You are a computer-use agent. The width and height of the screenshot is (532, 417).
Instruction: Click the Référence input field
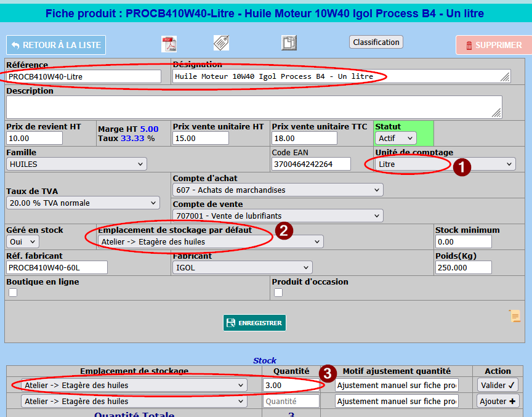pyautogui.click(x=84, y=76)
